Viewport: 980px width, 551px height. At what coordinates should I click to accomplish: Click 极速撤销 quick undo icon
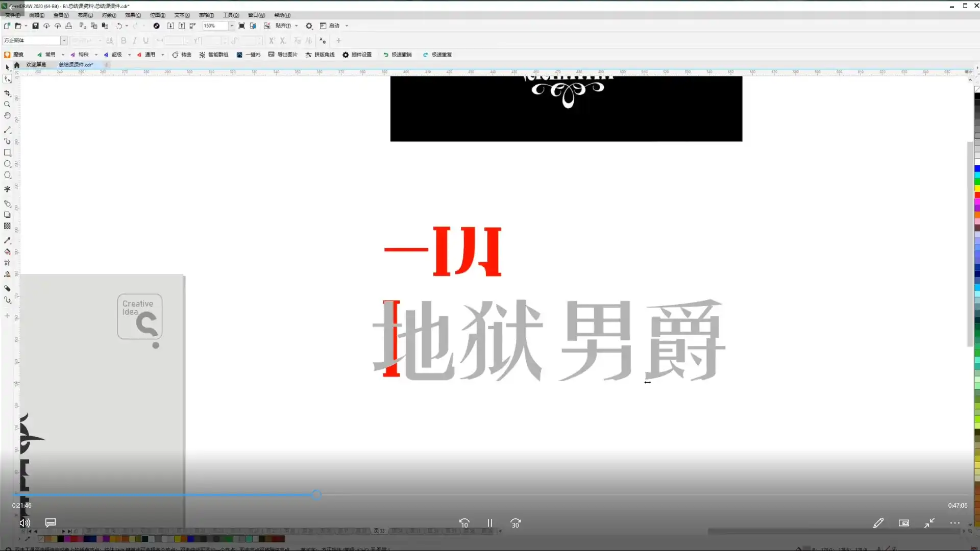(x=398, y=55)
